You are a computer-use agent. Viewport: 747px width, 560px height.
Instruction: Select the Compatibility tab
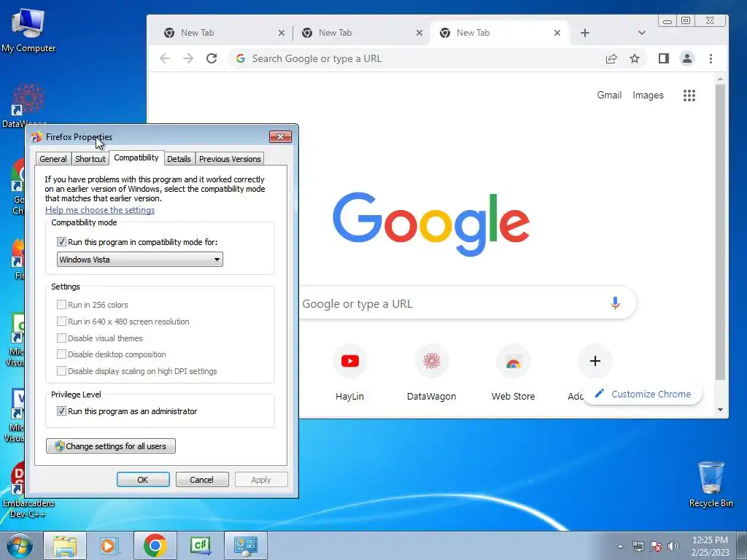click(136, 157)
